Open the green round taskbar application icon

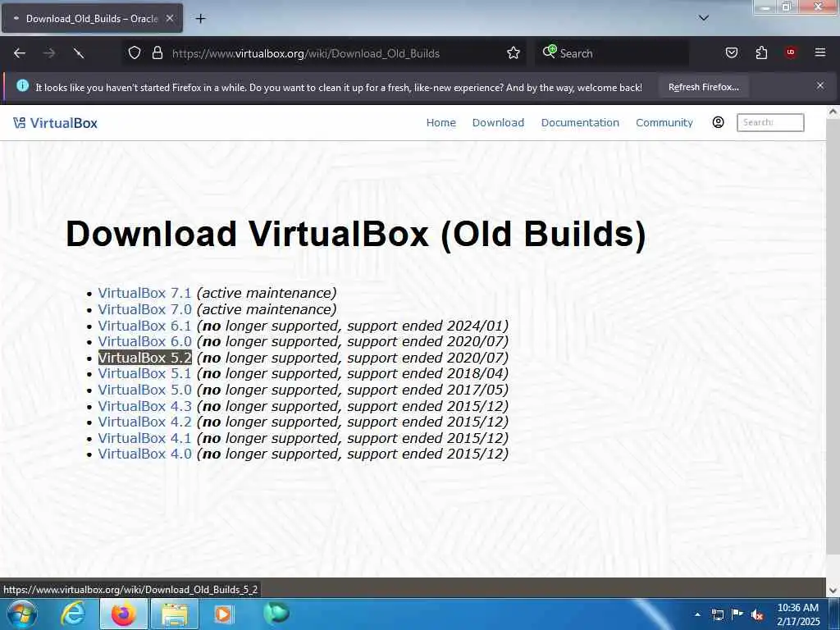[276, 614]
